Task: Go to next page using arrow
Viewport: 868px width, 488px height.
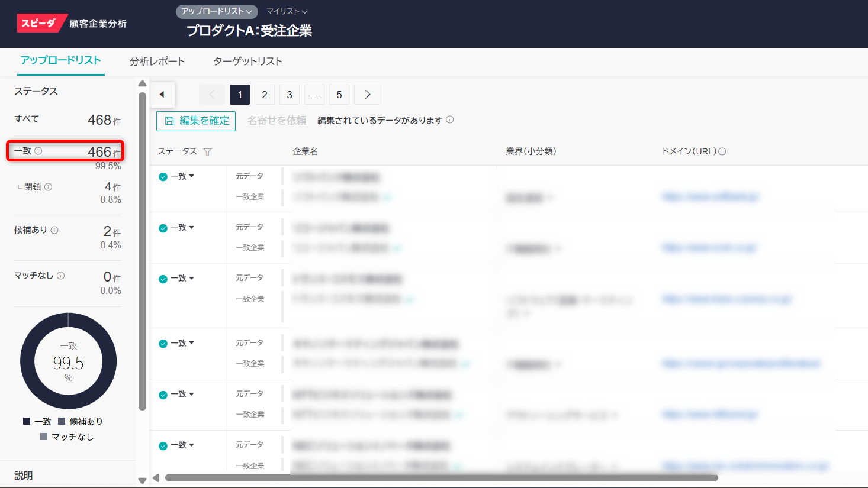Action: pyautogui.click(x=367, y=95)
